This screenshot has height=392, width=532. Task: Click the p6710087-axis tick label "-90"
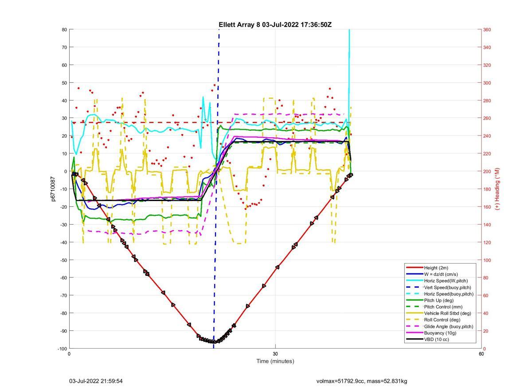(63, 331)
